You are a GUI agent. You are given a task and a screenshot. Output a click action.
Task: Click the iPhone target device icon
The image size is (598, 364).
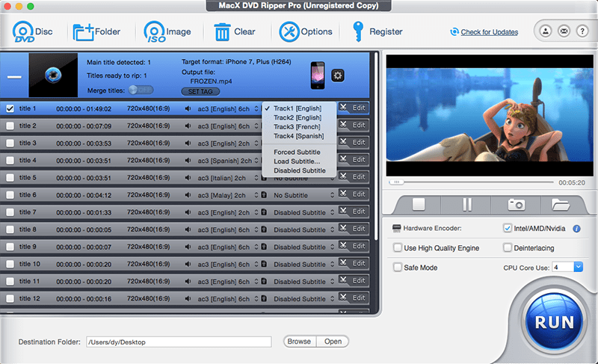point(318,75)
